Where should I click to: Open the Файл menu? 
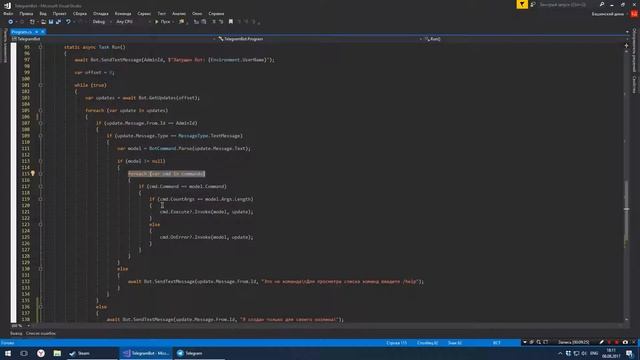(8, 13)
